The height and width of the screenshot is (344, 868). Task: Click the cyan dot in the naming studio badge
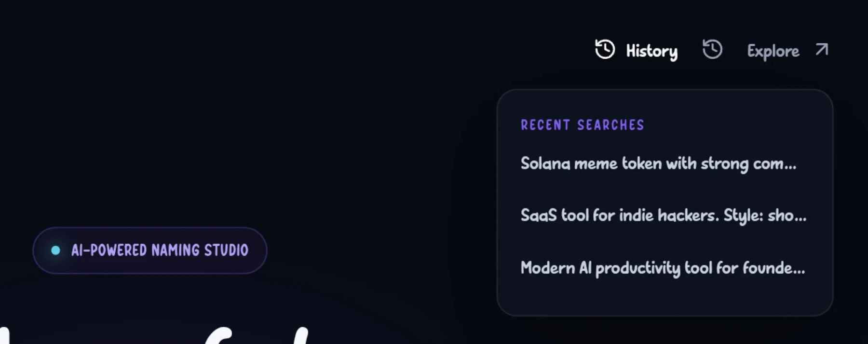click(55, 250)
